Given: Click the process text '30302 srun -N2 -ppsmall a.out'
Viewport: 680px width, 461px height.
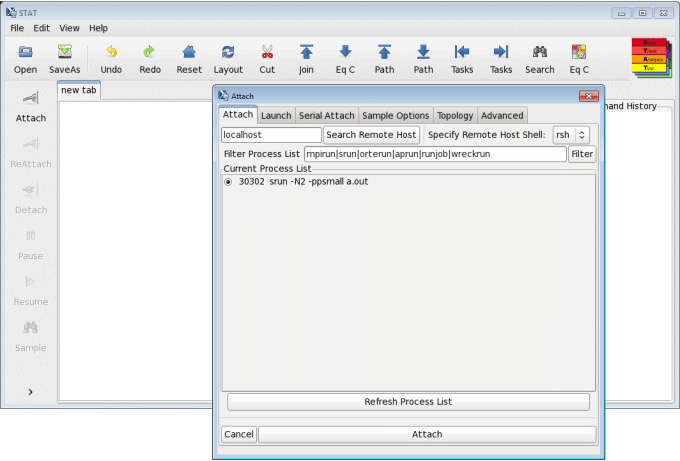Looking at the screenshot, I should pyautogui.click(x=304, y=182).
